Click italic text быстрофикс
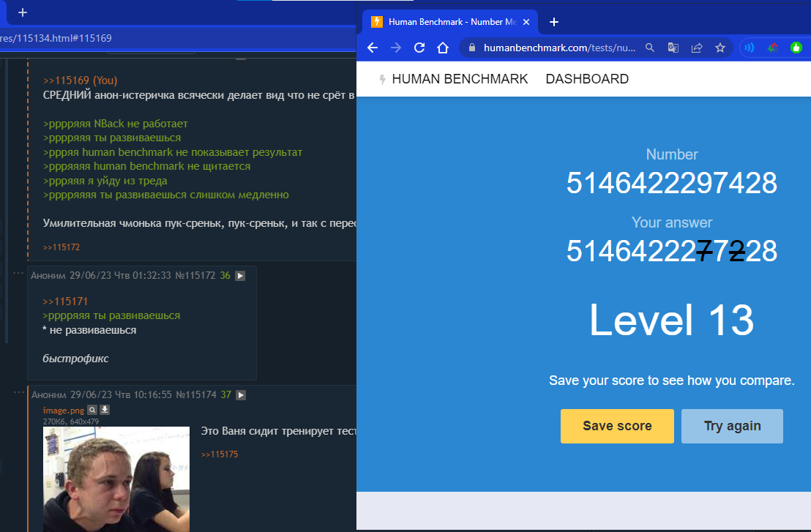The height and width of the screenshot is (532, 811). [75, 359]
